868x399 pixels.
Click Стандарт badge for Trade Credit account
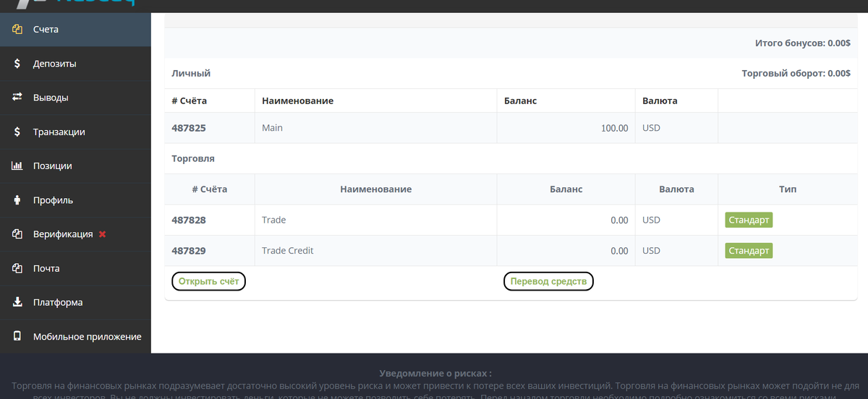[749, 251]
